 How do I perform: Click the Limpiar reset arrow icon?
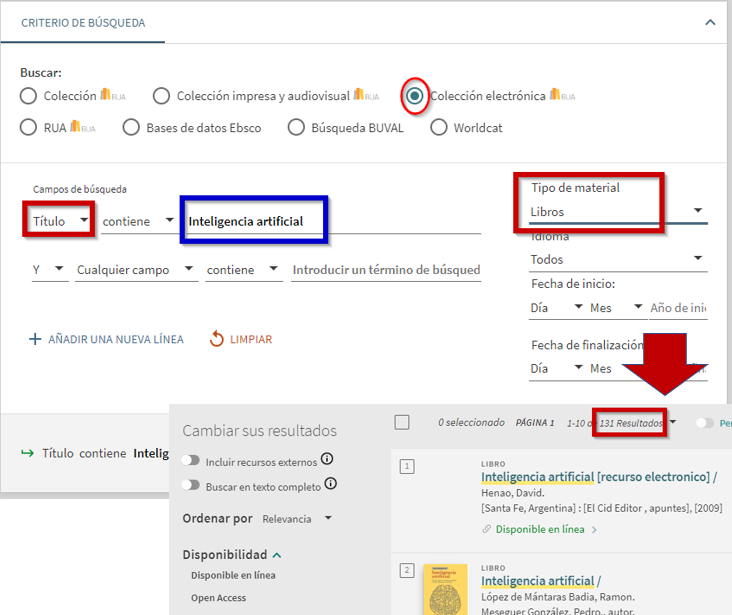point(216,339)
